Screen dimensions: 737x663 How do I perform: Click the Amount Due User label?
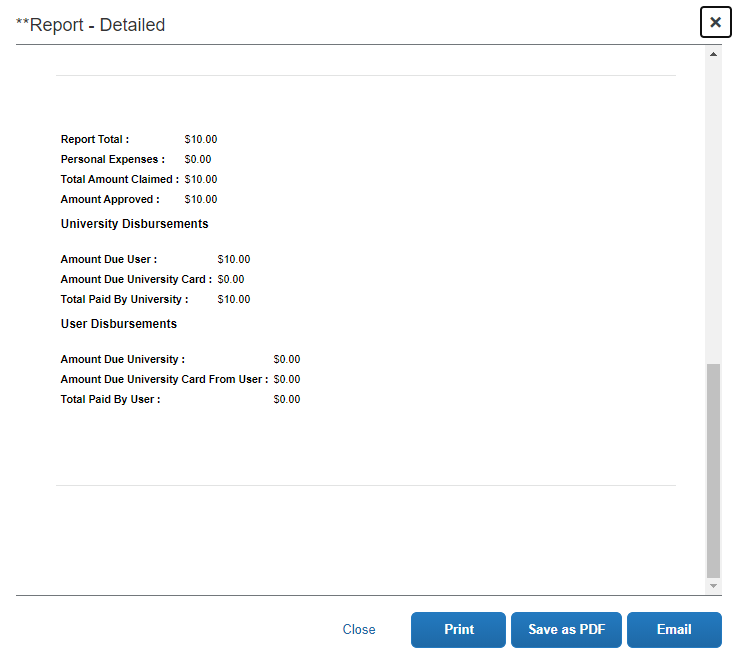pos(108,260)
